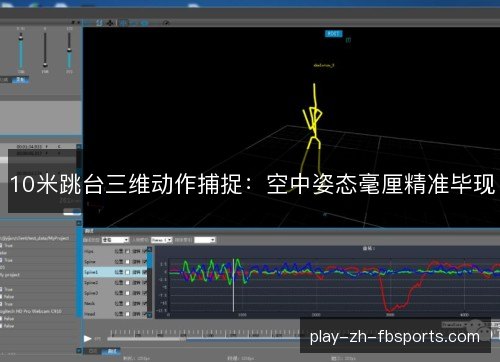Click the pin icon above the slider panel

[73, 22]
